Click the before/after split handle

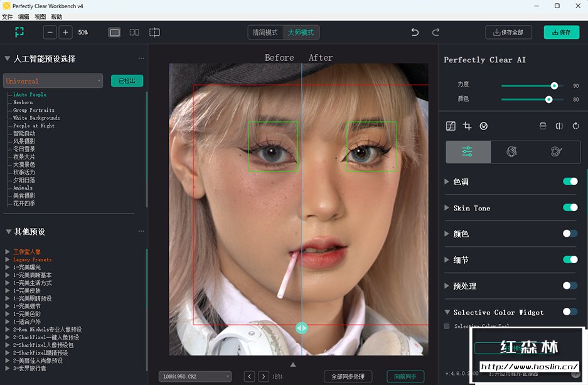pos(301,328)
